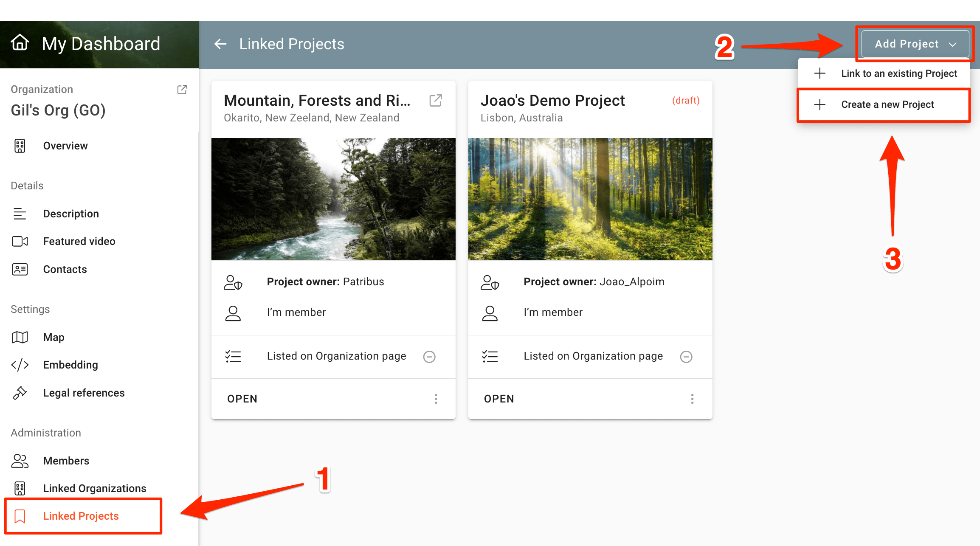Go to the Linked Organizations page
This screenshot has width=980, height=546.
[94, 488]
